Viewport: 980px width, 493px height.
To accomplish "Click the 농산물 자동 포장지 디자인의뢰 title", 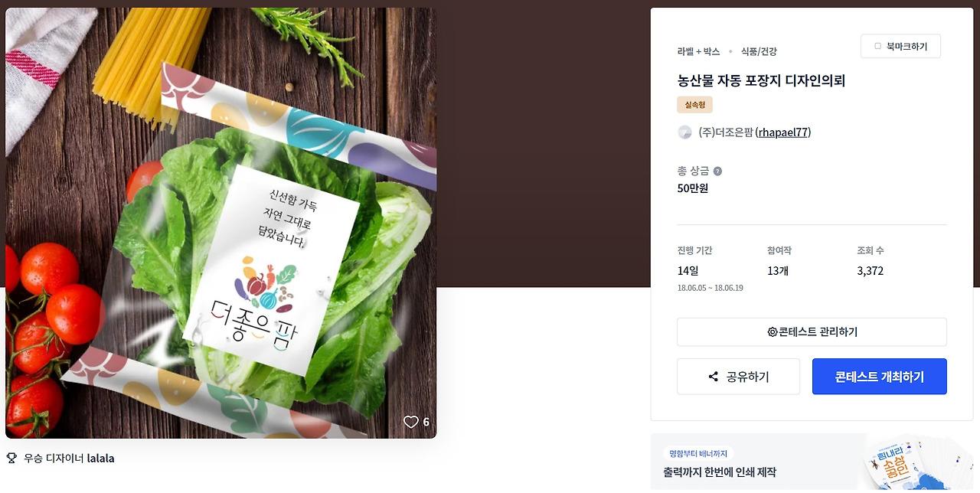I will [761, 80].
